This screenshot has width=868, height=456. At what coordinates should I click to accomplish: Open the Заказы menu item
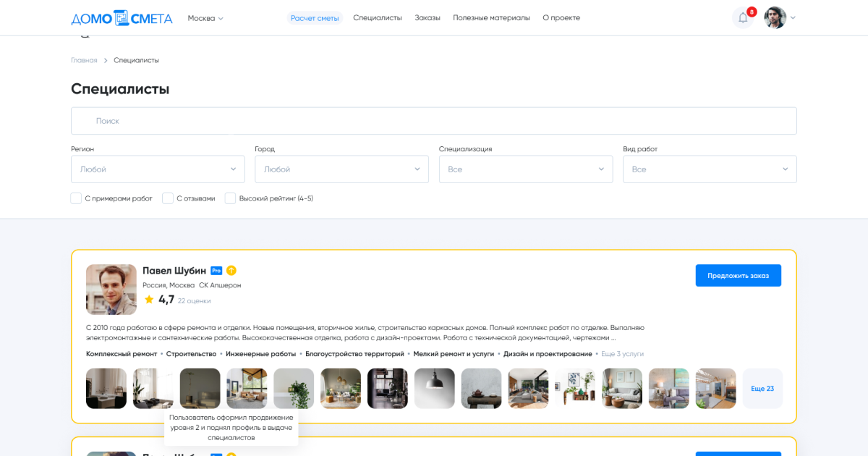point(427,18)
